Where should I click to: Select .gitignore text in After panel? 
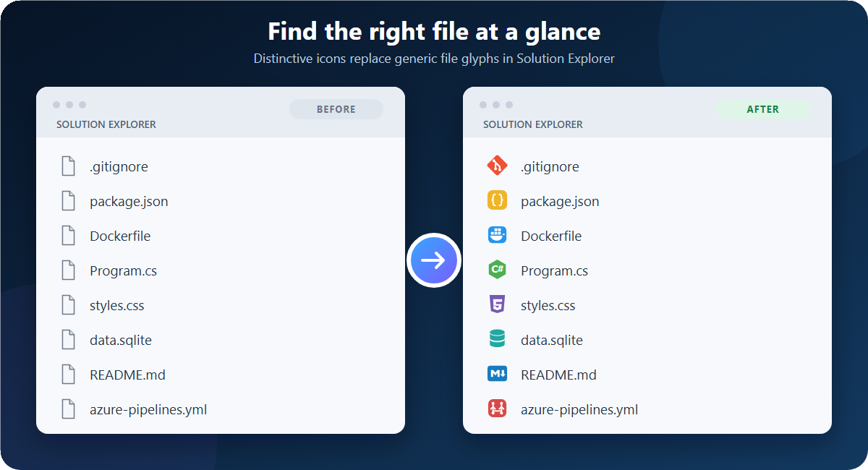tap(550, 167)
